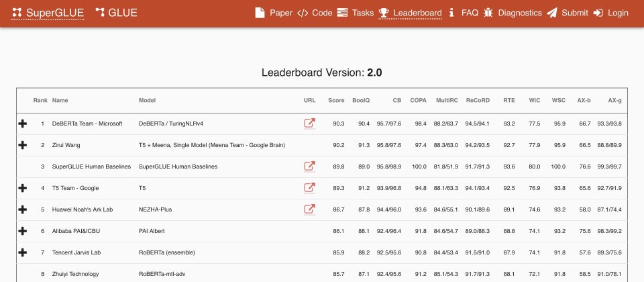Open the Login page

611,13
